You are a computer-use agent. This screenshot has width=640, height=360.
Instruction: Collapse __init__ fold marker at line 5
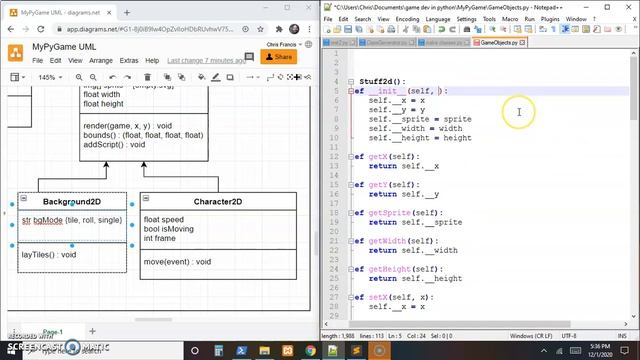pyautogui.click(x=351, y=91)
